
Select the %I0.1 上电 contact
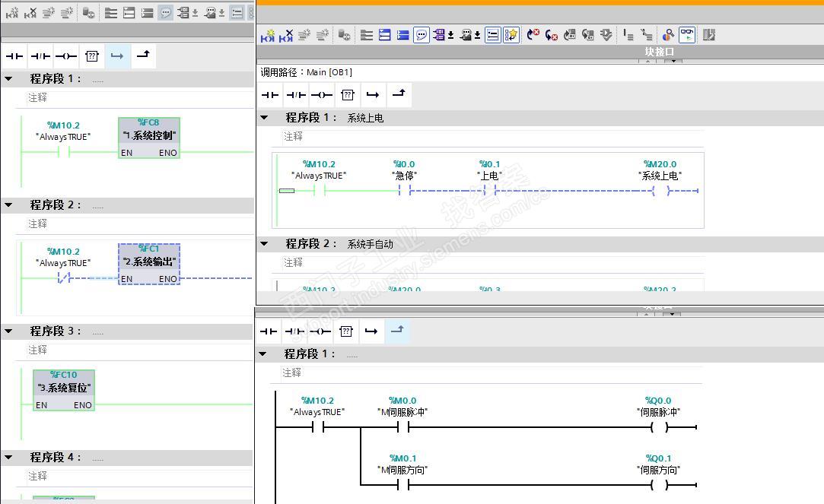click(x=490, y=191)
